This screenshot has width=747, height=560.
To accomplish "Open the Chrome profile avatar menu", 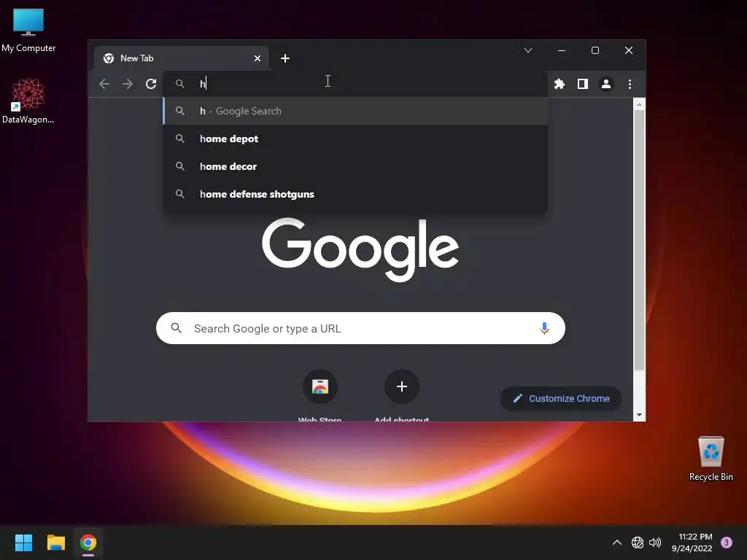I will (x=606, y=85).
